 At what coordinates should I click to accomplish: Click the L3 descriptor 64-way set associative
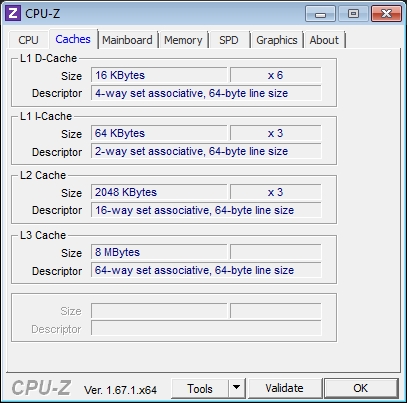[x=206, y=270]
